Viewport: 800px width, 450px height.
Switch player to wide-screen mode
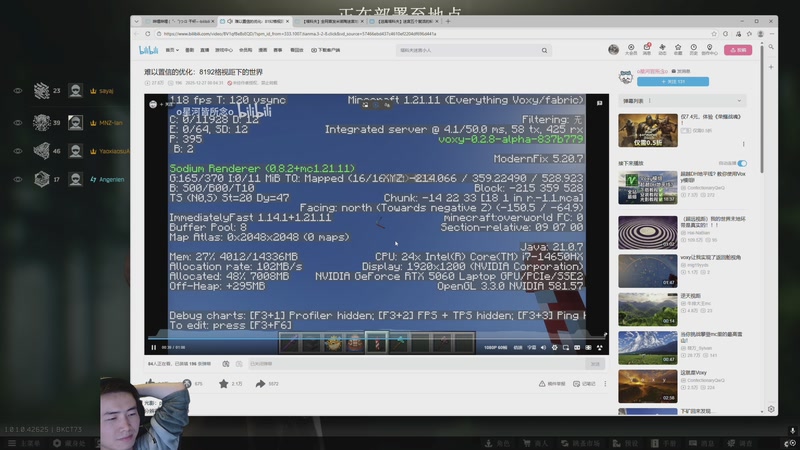click(x=577, y=347)
